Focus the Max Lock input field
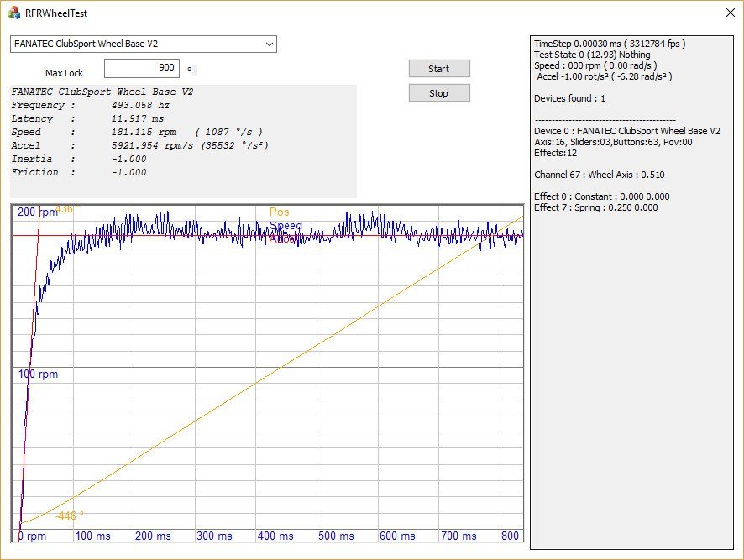This screenshot has height=560, width=744. point(141,68)
